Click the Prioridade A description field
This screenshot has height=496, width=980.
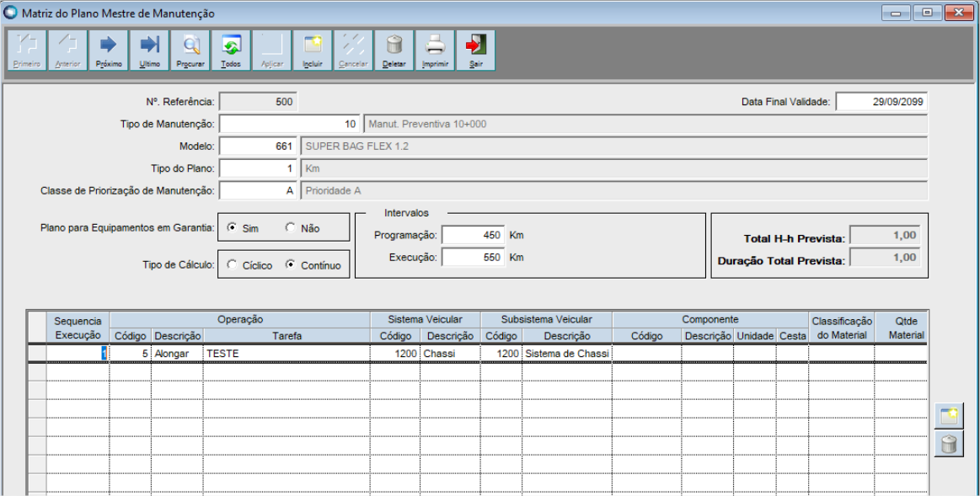[x=614, y=190]
